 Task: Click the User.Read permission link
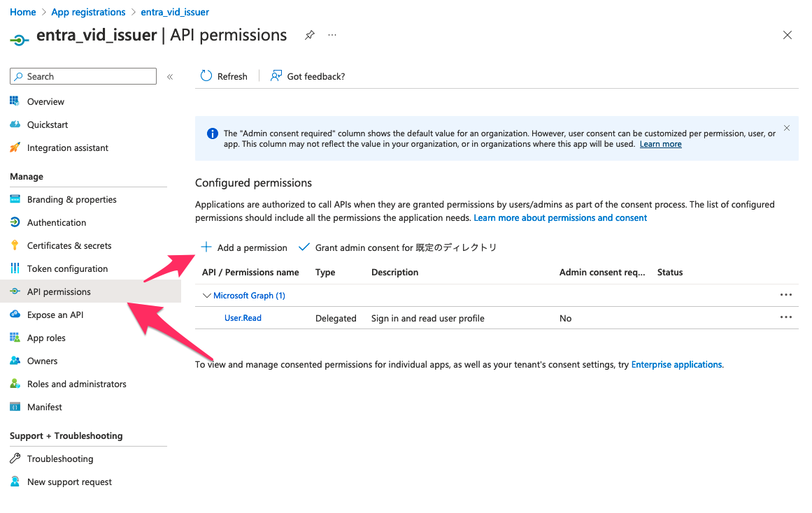click(x=243, y=318)
